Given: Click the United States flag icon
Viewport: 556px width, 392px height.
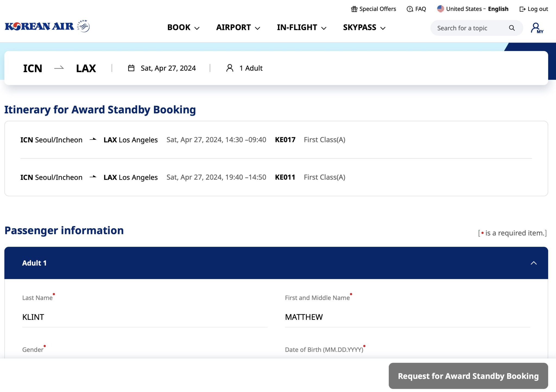Looking at the screenshot, I should [x=440, y=8].
